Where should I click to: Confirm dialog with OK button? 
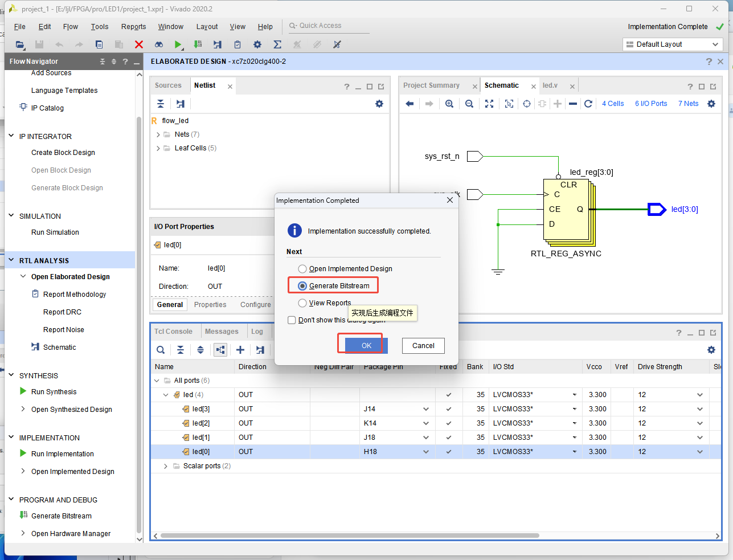click(366, 346)
